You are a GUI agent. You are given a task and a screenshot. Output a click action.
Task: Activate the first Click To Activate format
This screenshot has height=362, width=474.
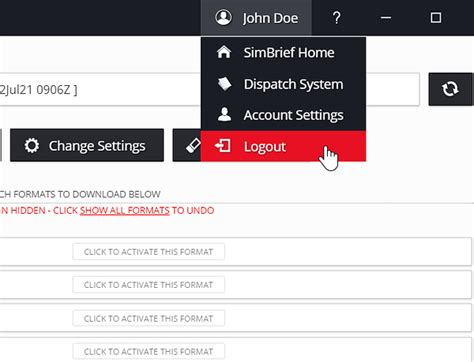pyautogui.click(x=148, y=252)
